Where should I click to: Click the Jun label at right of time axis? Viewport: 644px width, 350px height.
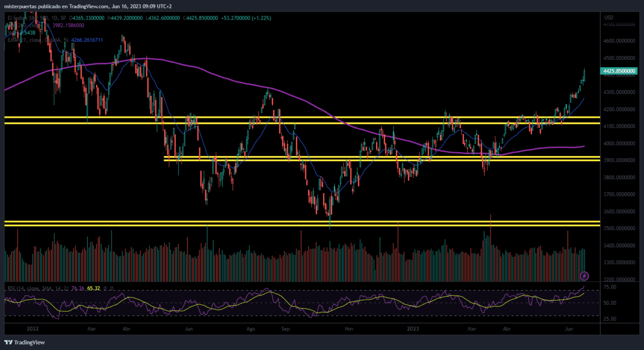click(x=570, y=329)
